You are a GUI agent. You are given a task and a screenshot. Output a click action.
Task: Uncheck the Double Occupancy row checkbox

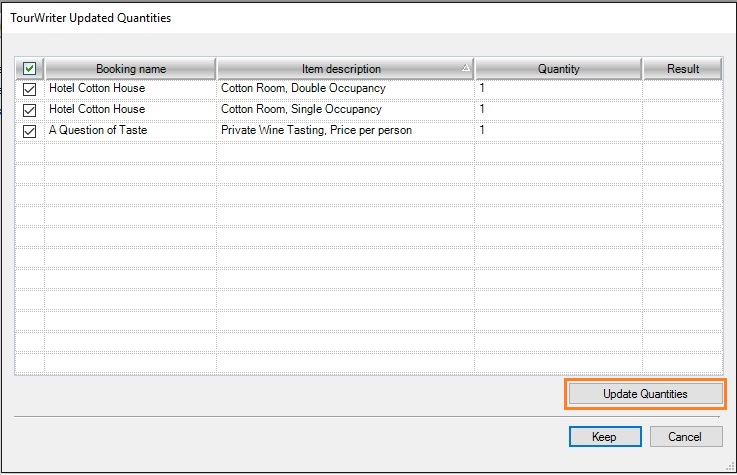click(x=30, y=89)
